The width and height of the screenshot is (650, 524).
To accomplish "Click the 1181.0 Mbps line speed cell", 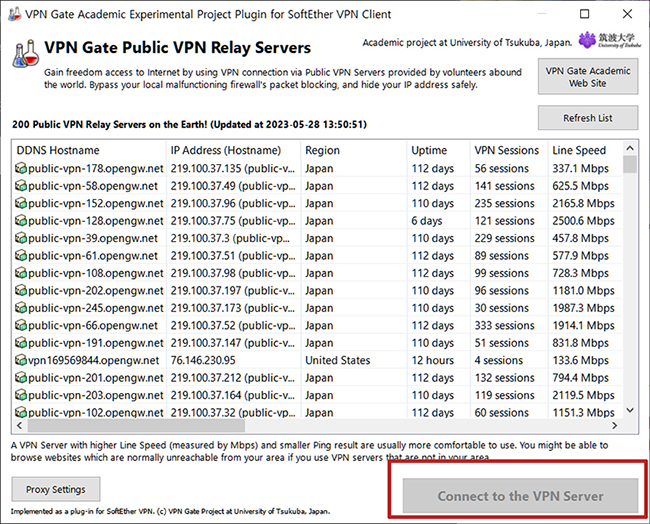I will point(583,291).
